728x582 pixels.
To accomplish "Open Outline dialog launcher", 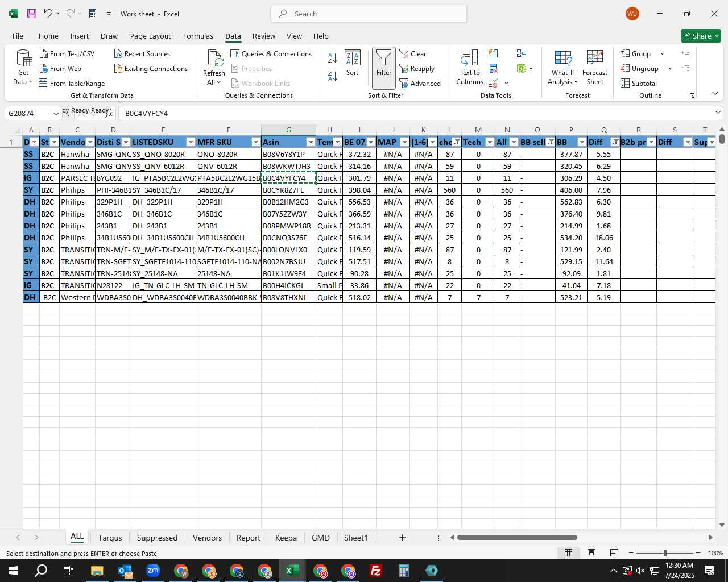I will click(x=692, y=95).
